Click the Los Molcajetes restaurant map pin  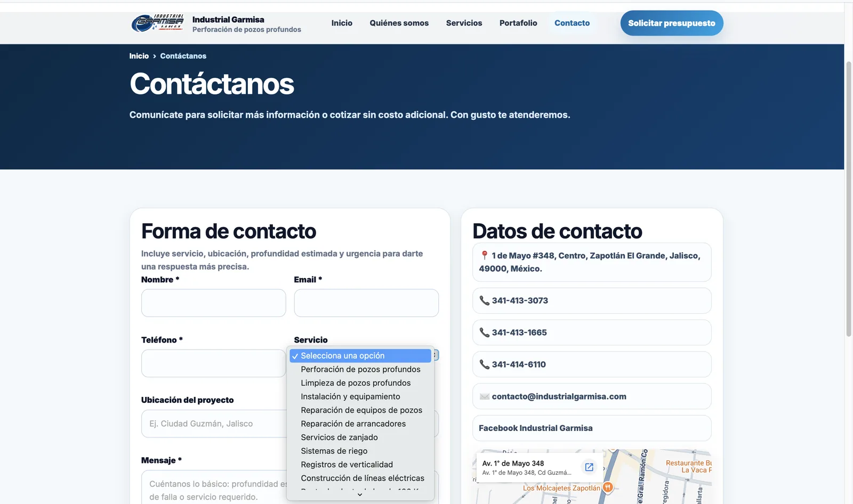tap(608, 487)
